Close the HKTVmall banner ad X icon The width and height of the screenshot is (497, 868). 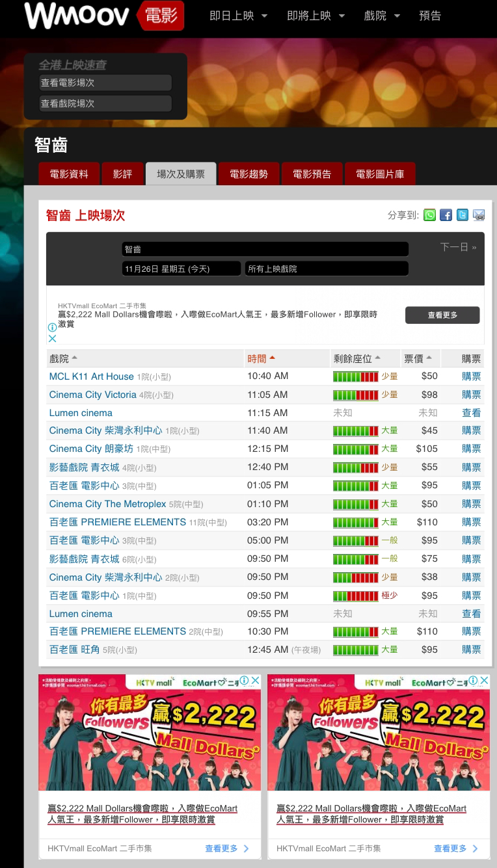pos(53,338)
